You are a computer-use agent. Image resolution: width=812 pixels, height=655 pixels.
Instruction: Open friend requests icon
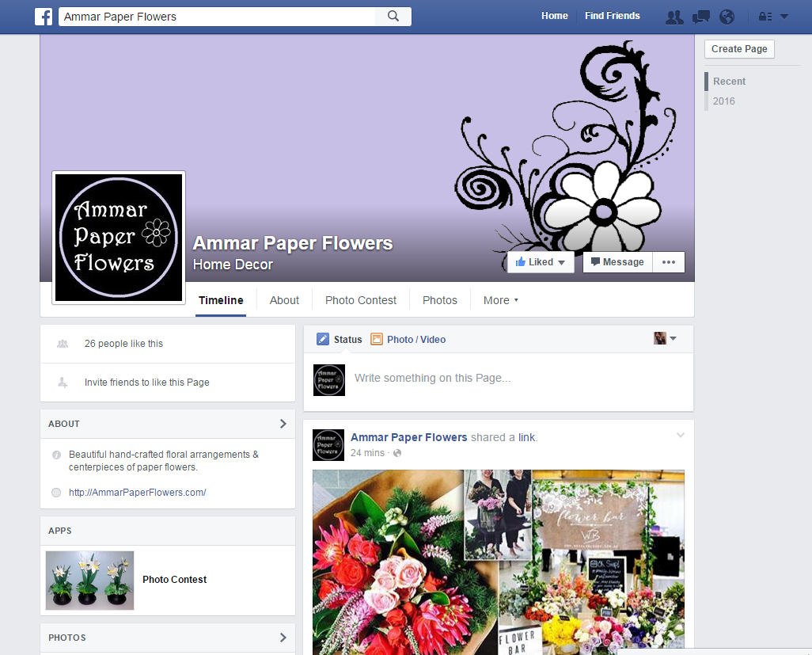pyautogui.click(x=674, y=17)
